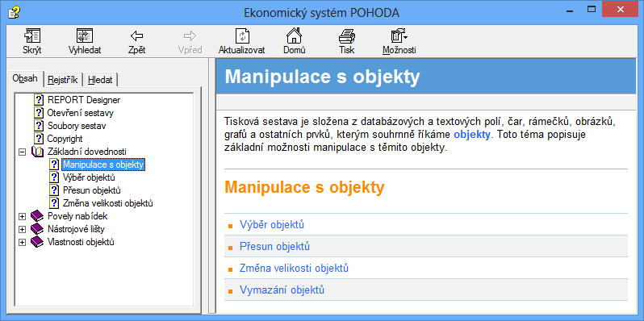Click the purple book icon of Nástrojové lišty

[37, 229]
